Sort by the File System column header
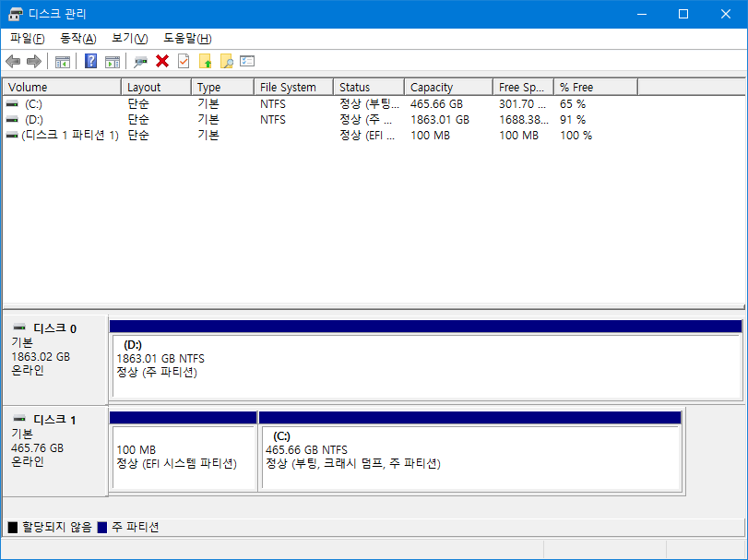The height and width of the screenshot is (560, 748). pos(293,88)
